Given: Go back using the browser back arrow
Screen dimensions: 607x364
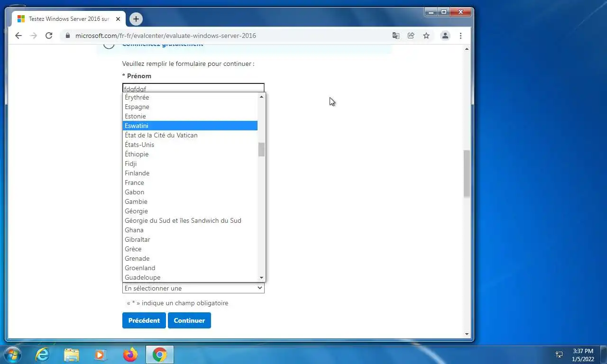Looking at the screenshot, I should pos(18,36).
